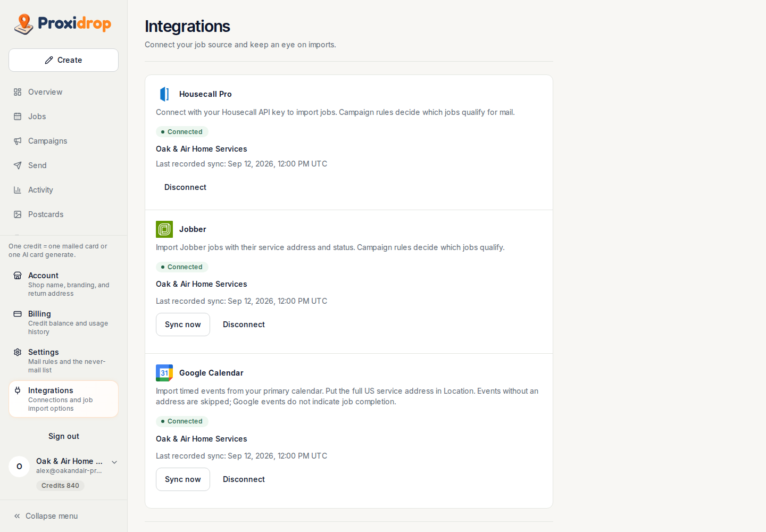
Task: Click the Send paper-plane icon
Action: [18, 165]
